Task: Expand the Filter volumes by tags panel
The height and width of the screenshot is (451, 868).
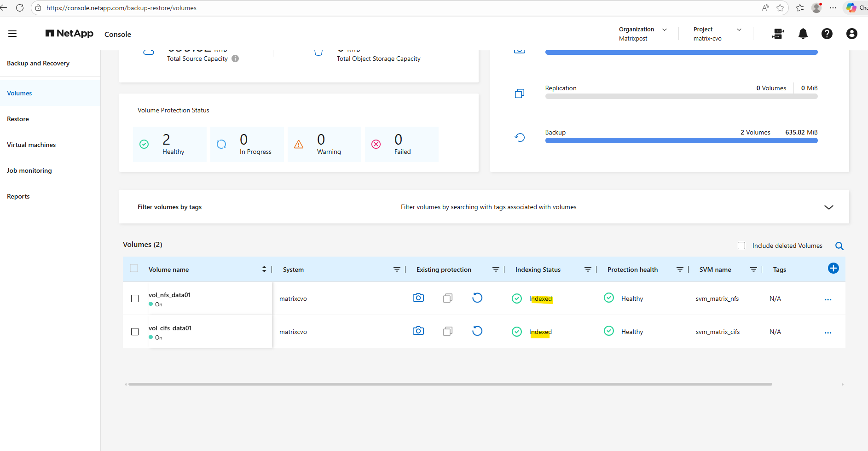Action: pyautogui.click(x=828, y=207)
